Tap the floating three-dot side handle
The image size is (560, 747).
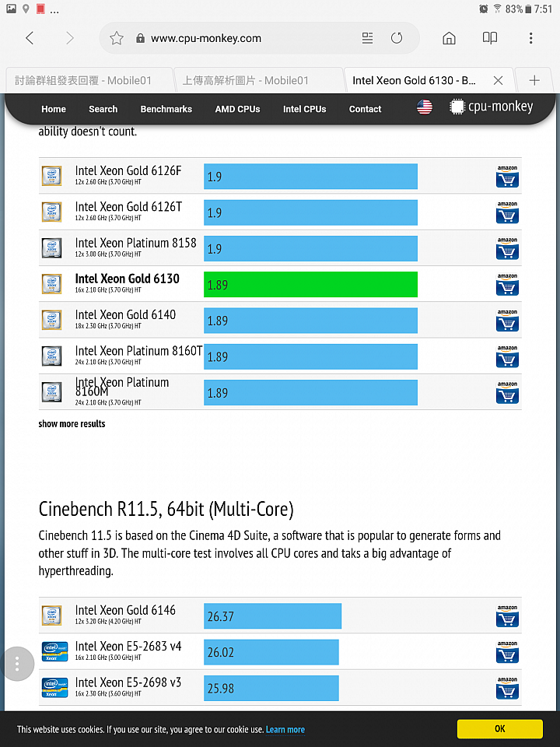(x=17, y=664)
